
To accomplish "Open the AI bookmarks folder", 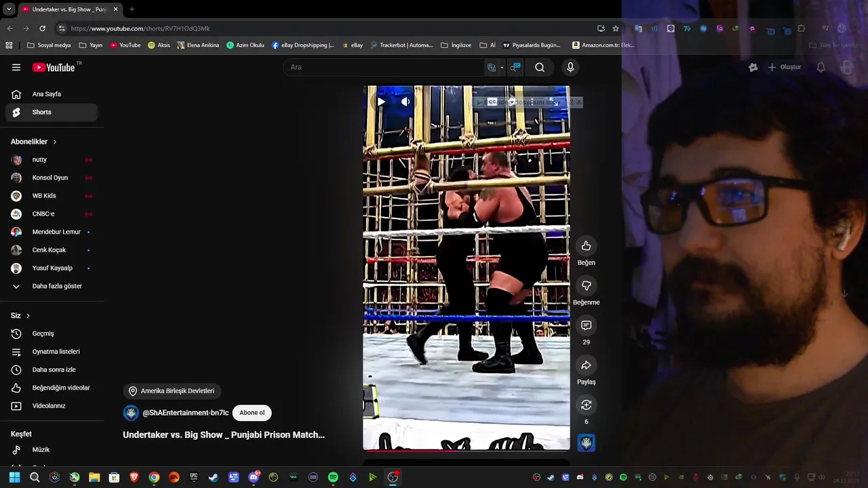I will 488,45.
